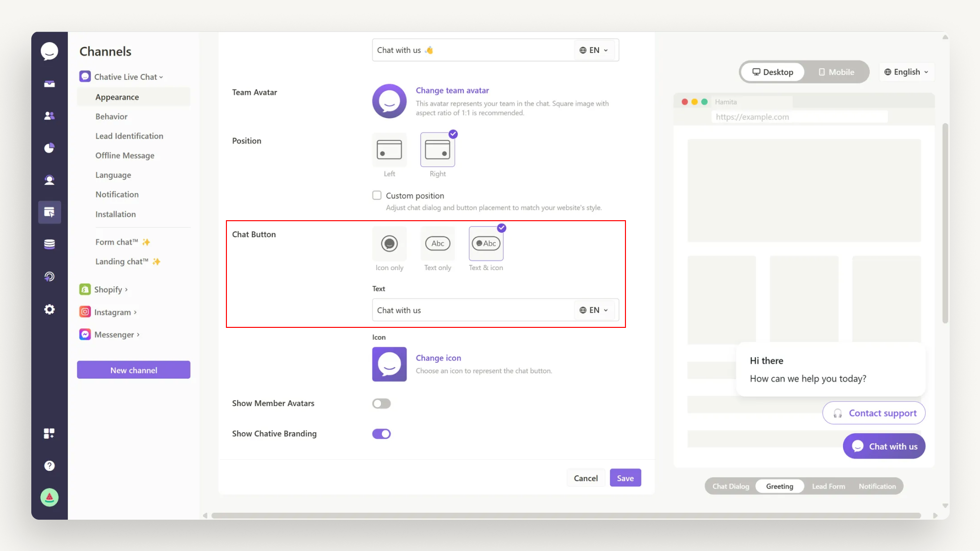
Task: Select the Icon only chat button style
Action: pos(389,244)
